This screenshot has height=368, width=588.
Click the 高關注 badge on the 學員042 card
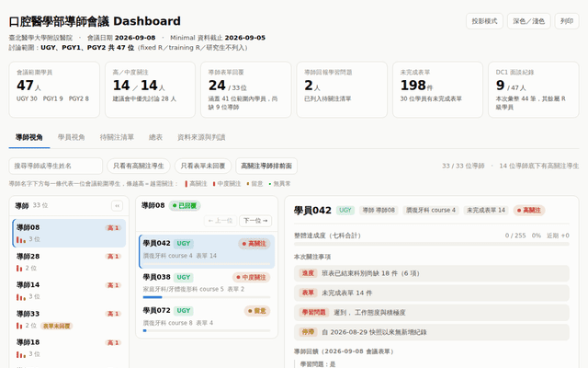click(254, 244)
